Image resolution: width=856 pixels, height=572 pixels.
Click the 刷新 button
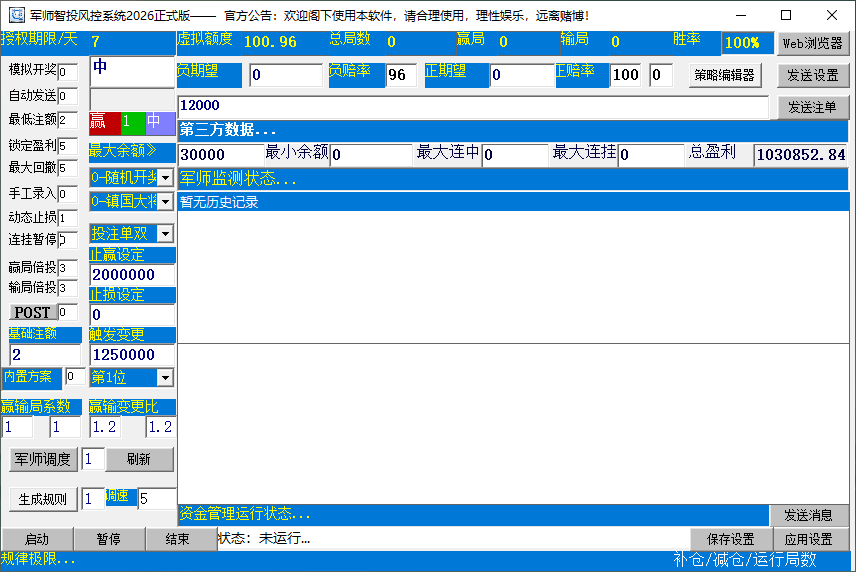pyautogui.click(x=139, y=459)
